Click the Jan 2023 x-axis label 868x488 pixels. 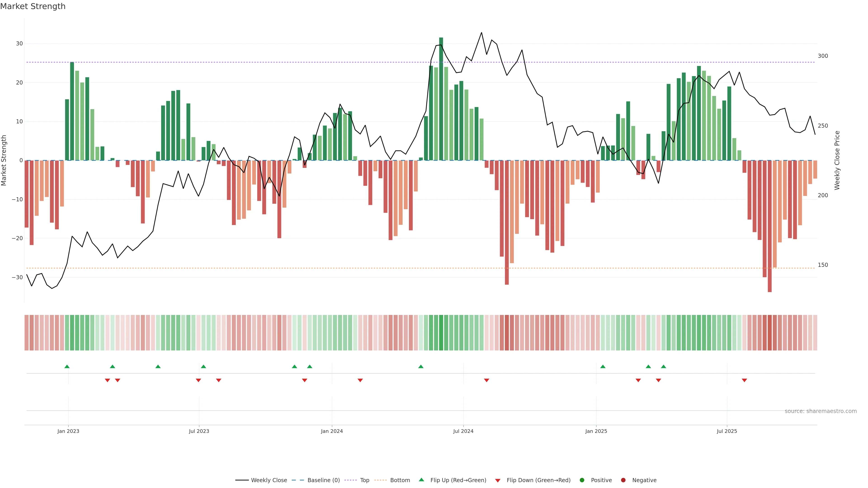[68, 431]
